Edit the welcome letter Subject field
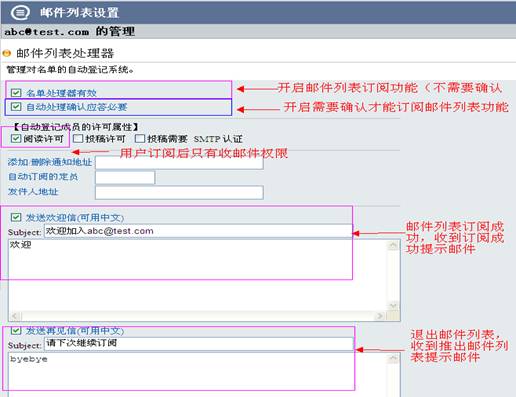The image size is (516, 397). click(x=198, y=231)
